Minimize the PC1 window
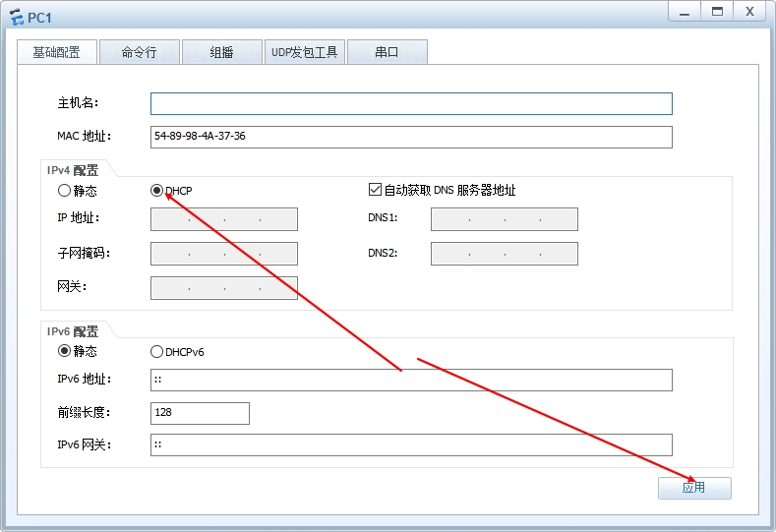 (x=686, y=12)
